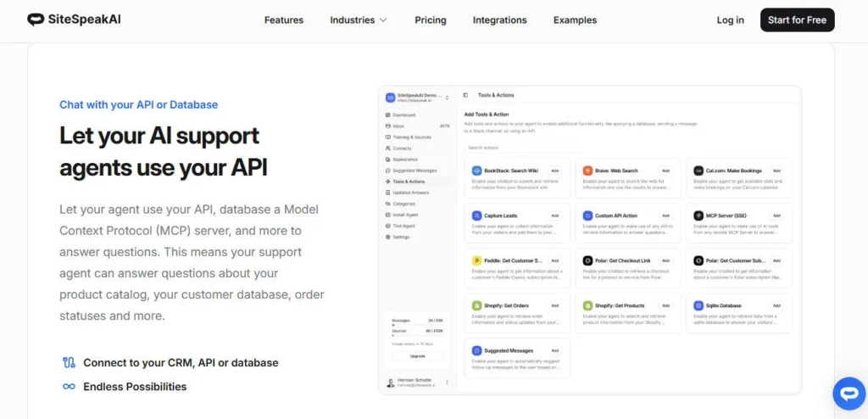
Task: Click the Connect to your CRM icon
Action: click(69, 363)
